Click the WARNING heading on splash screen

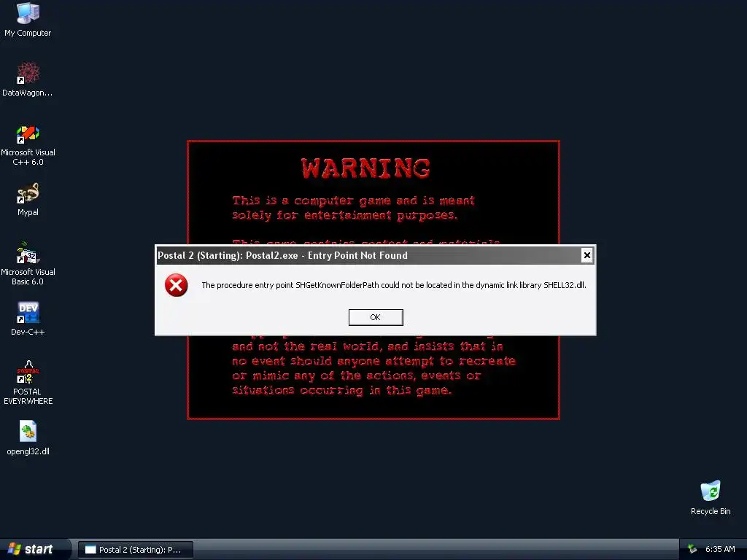[x=366, y=168]
